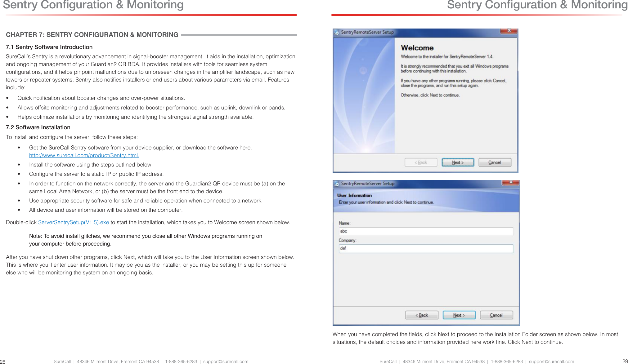The width and height of the screenshot is (628, 364).
Task: Close the User Information setup window
Action: pos(510,182)
